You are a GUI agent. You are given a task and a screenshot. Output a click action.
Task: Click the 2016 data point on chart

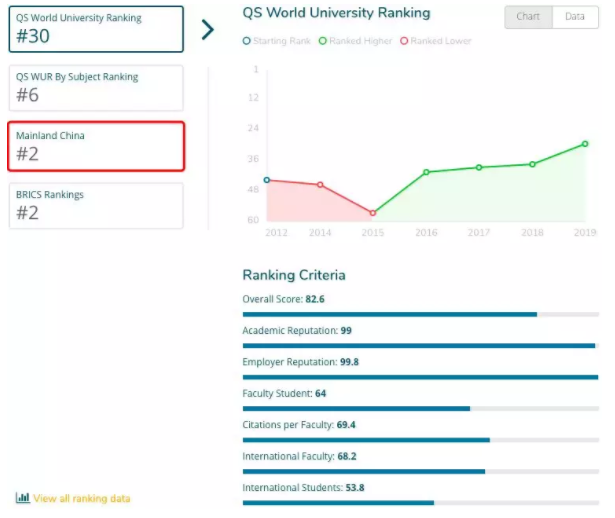[x=426, y=172]
